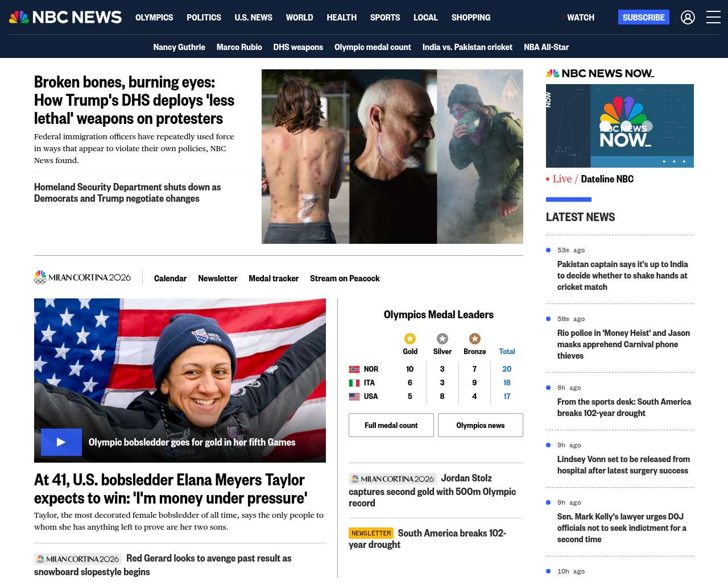Screen dimensions: 728x582
Task: Open the user account profile icon
Action: coord(688,18)
